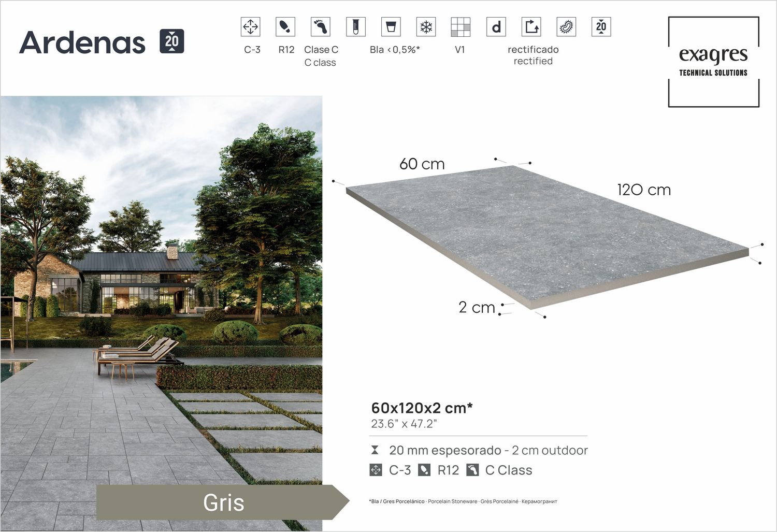Click the water absorption glass icon

(x=391, y=27)
